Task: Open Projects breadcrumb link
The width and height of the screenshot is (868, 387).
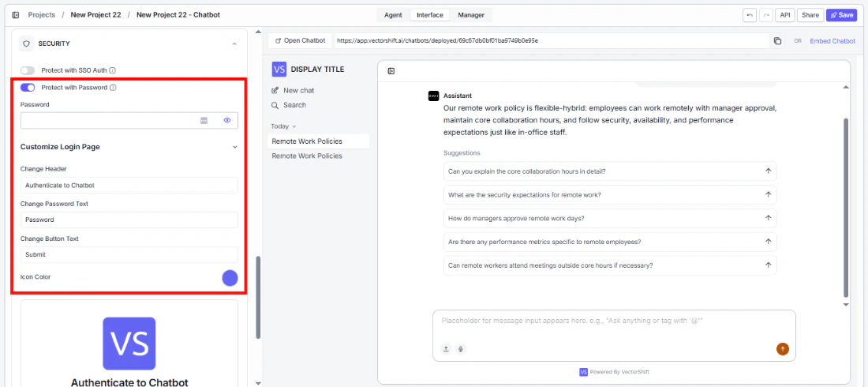Action: (42, 15)
